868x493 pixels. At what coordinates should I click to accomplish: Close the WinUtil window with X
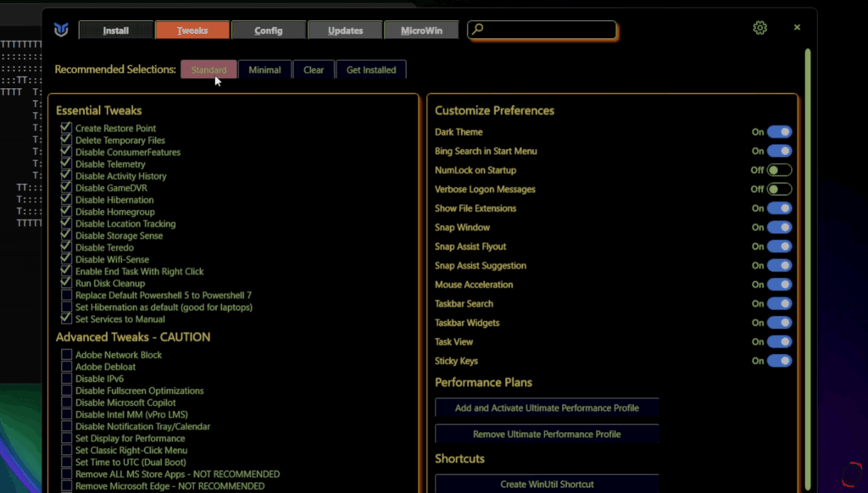point(797,27)
